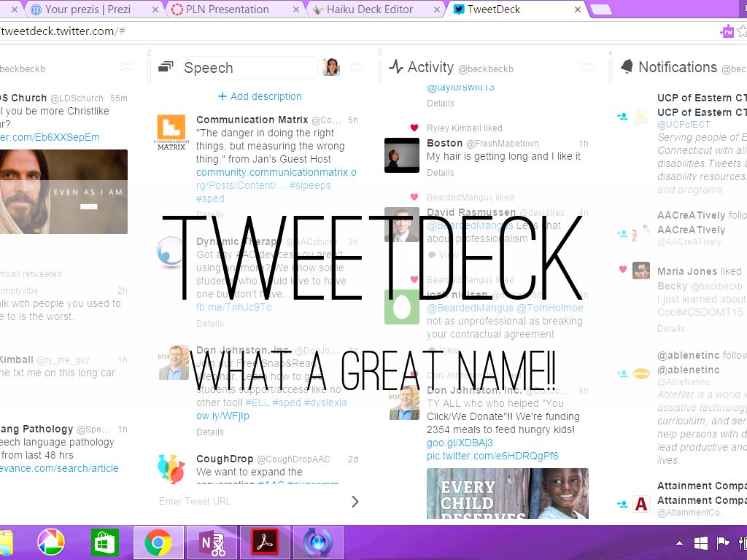Click the Speech column title field
This screenshot has height=560, width=747.
[x=247, y=68]
